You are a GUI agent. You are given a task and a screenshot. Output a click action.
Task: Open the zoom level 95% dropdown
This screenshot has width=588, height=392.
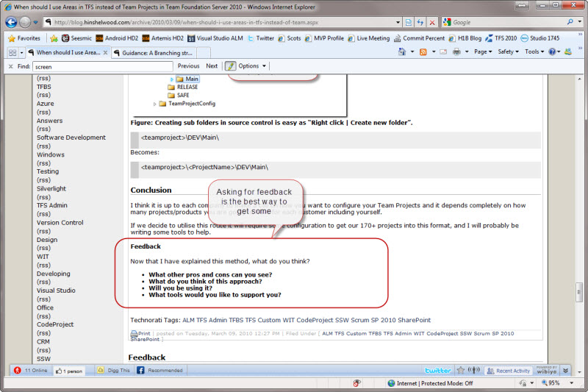[x=570, y=383]
